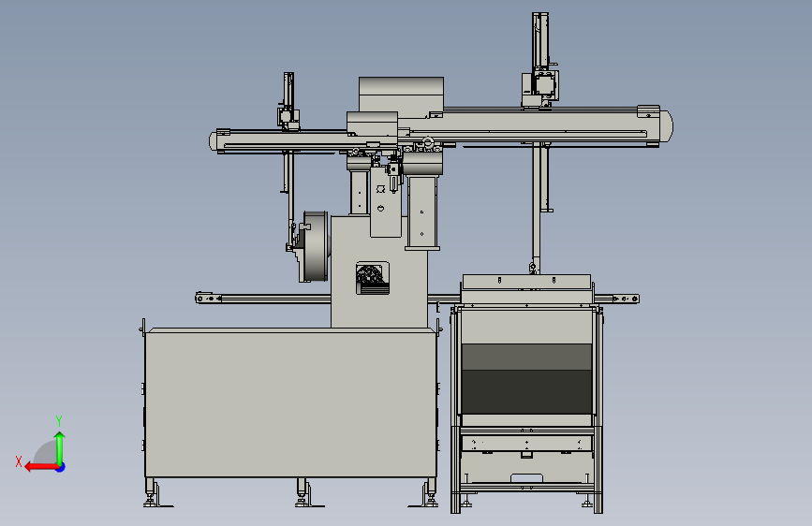812x526 pixels.
Task: Select the gear window on the central column
Action: tap(373, 279)
